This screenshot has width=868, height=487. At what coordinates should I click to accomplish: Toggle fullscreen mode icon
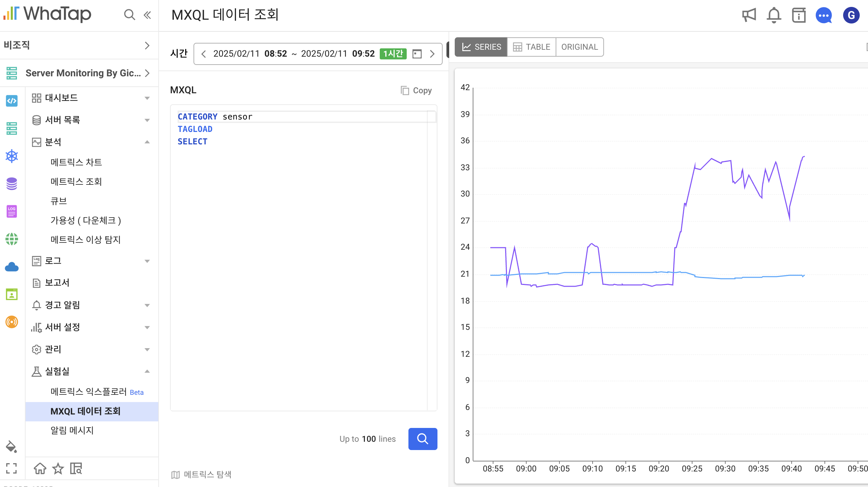pos(11,468)
